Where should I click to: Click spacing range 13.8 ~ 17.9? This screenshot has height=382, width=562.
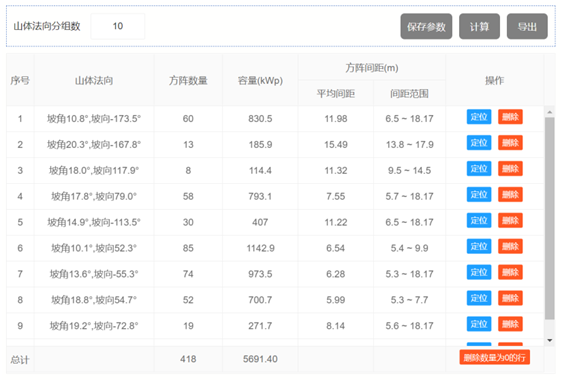click(x=409, y=144)
